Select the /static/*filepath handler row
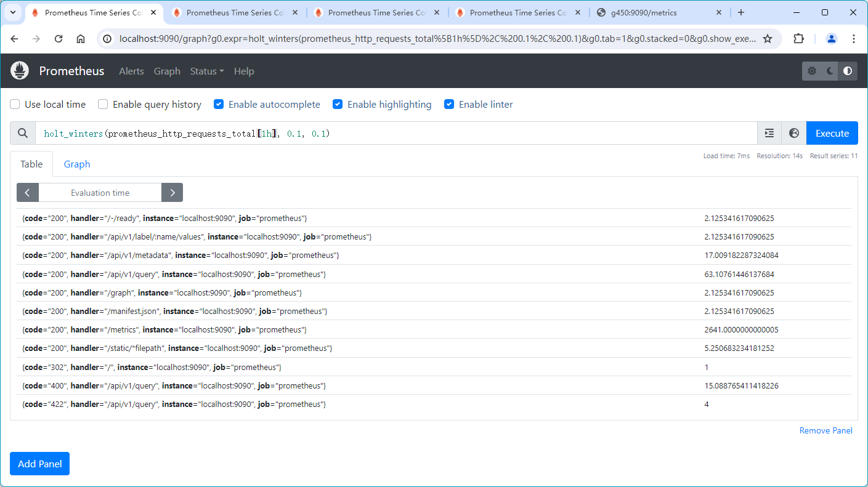Viewport: 868px width, 487px height. click(x=434, y=348)
